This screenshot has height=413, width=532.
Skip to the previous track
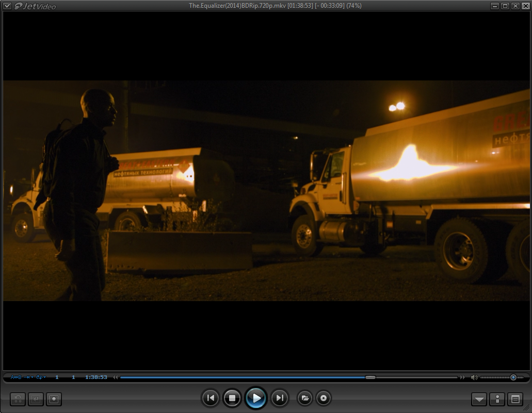pyautogui.click(x=210, y=398)
